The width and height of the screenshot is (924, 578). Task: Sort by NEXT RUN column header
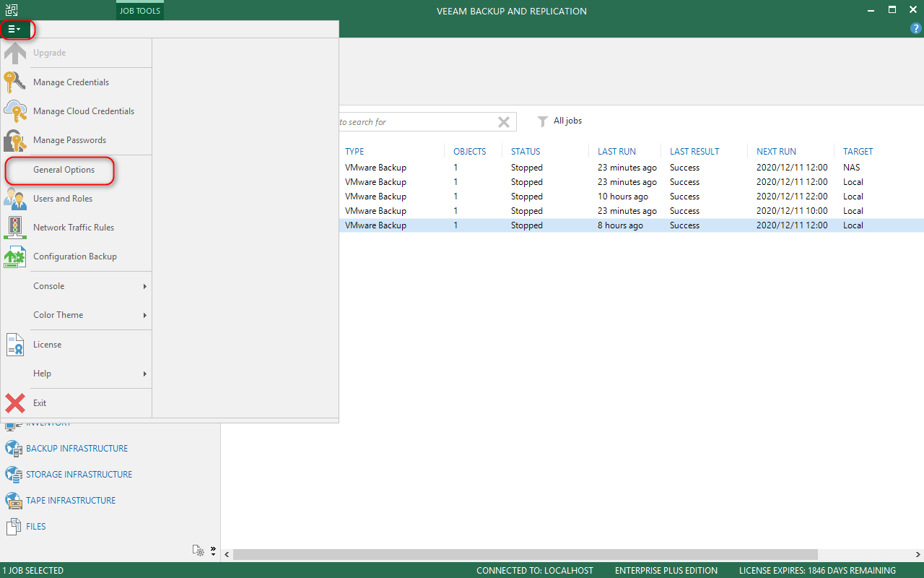click(x=776, y=152)
